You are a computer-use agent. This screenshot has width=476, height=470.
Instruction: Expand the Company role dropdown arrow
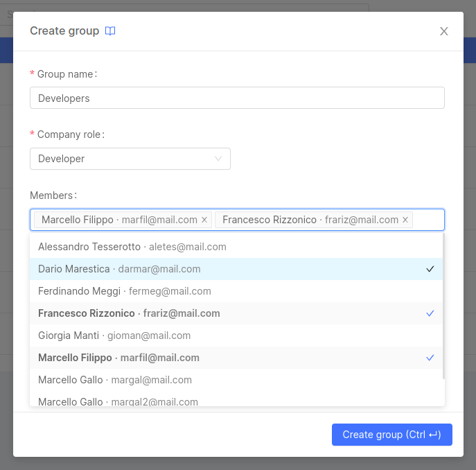[218, 159]
